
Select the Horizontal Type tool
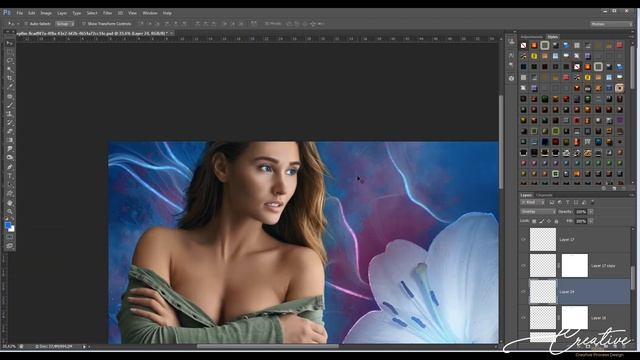9,176
